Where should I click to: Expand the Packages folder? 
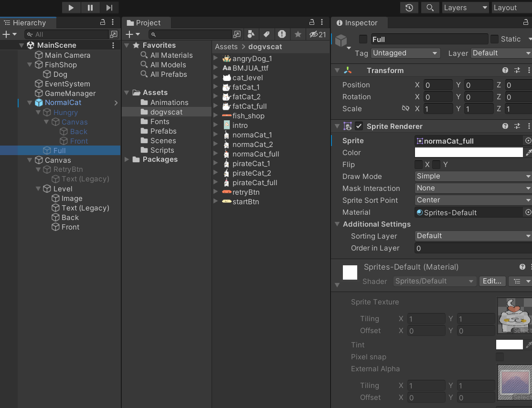click(x=127, y=159)
